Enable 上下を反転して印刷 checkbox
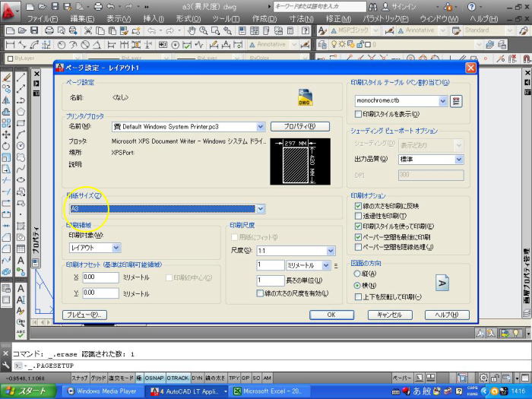Viewport: 532px width, 399px height. click(x=358, y=297)
